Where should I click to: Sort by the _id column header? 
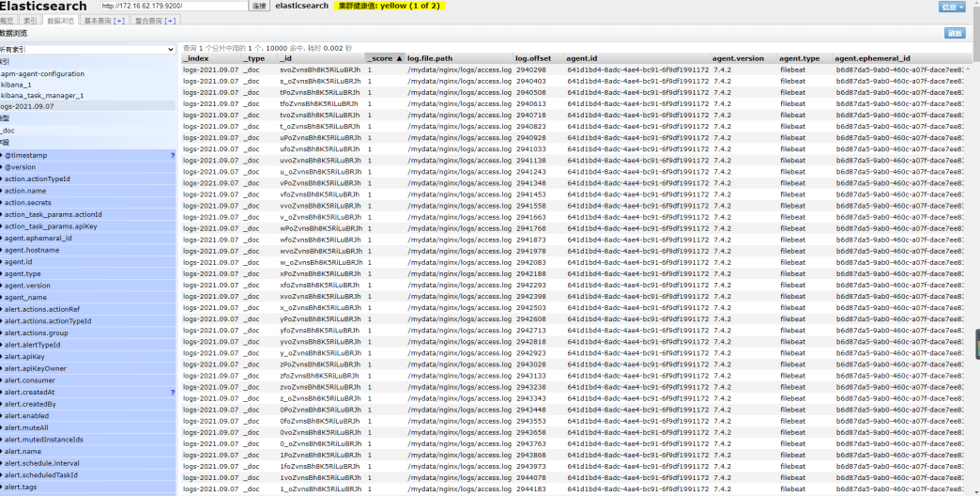(321, 58)
